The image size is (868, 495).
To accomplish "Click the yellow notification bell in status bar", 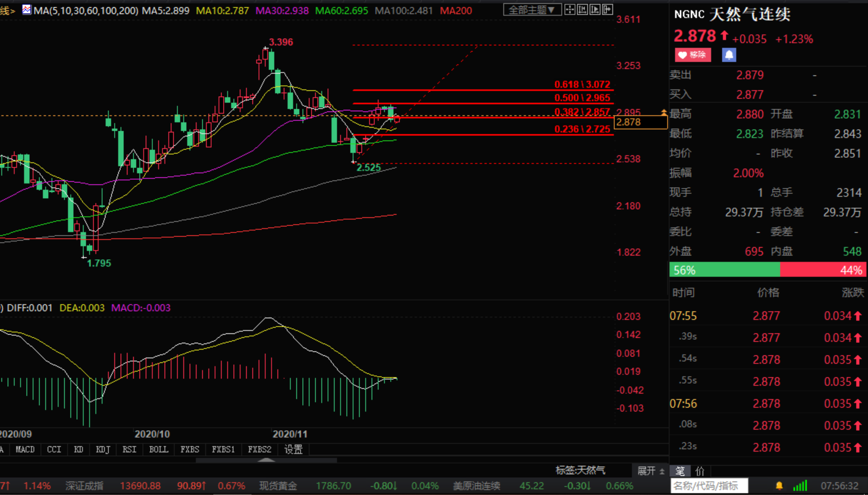I will tap(779, 486).
